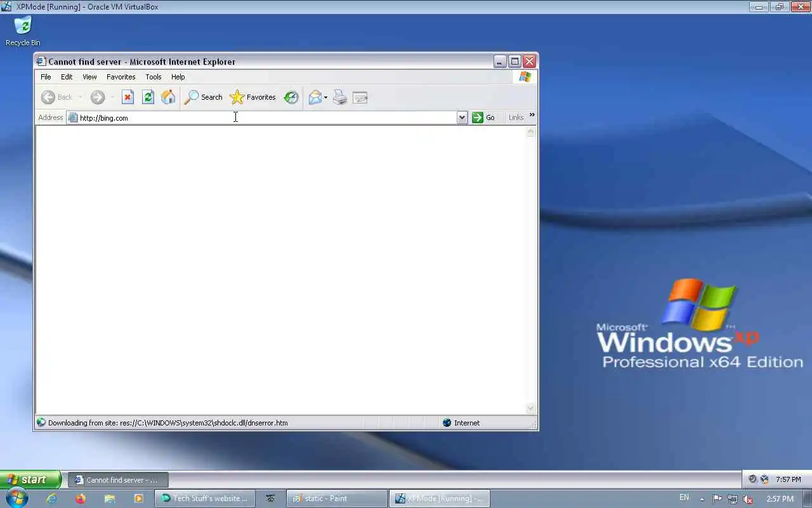
Task: Click the Print toolbar icon
Action: coord(340,97)
